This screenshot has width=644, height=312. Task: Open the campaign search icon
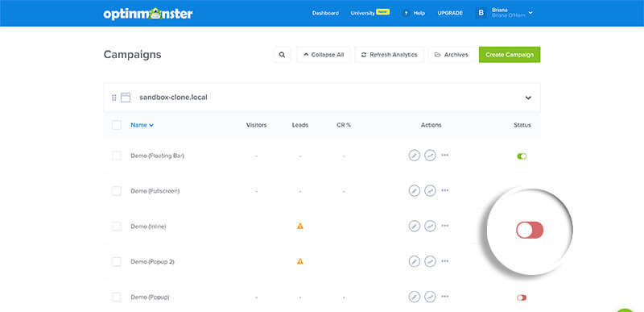[x=283, y=55]
